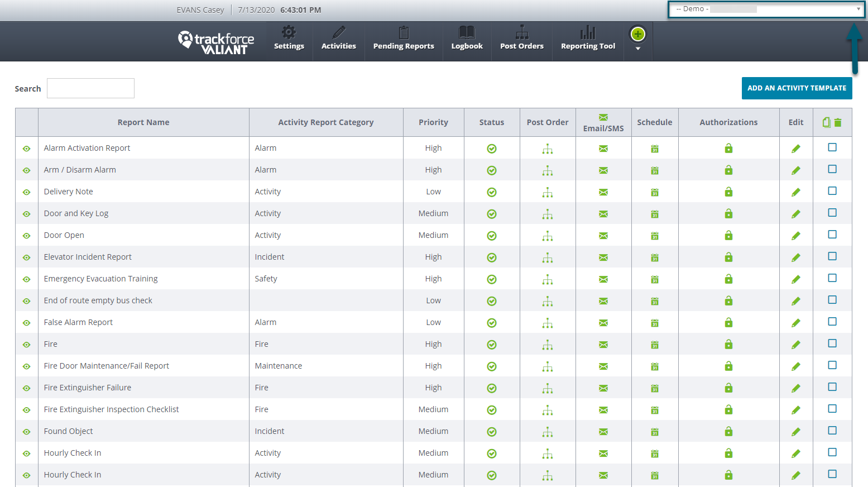Image resolution: width=868 pixels, height=487 pixels.
Task: Expand the small arrow under the plus circle
Action: [637, 49]
